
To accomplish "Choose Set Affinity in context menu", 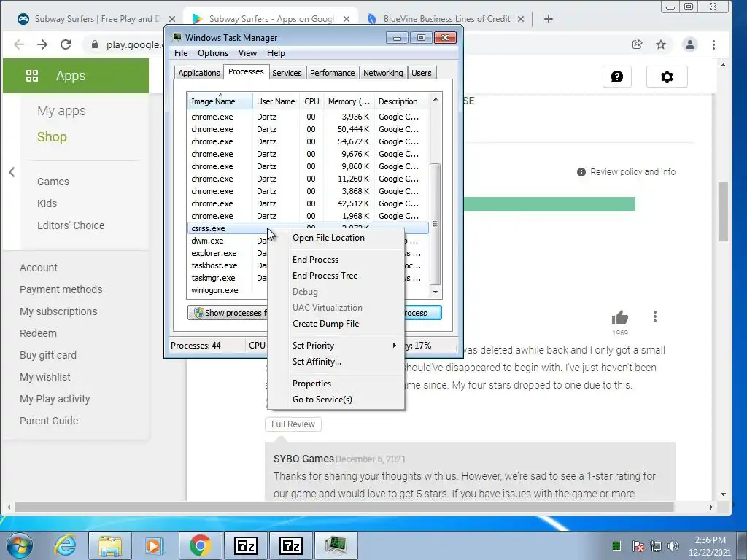I will pos(336,362).
